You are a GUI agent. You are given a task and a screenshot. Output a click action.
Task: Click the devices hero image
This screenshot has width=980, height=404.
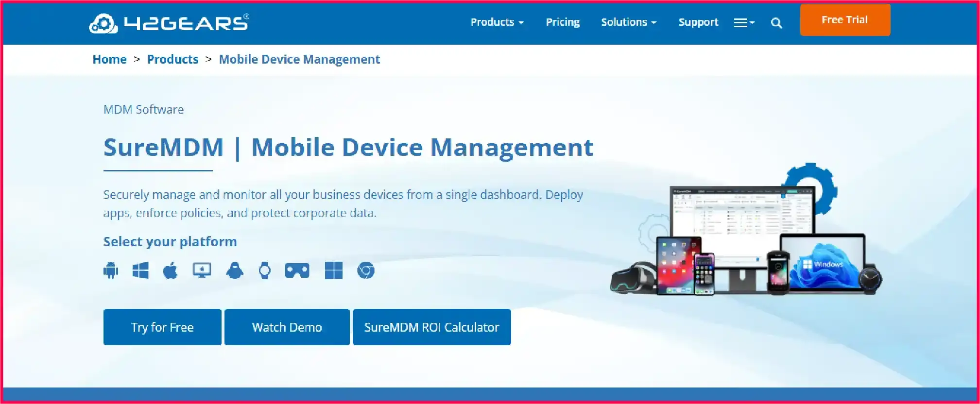[746, 229]
